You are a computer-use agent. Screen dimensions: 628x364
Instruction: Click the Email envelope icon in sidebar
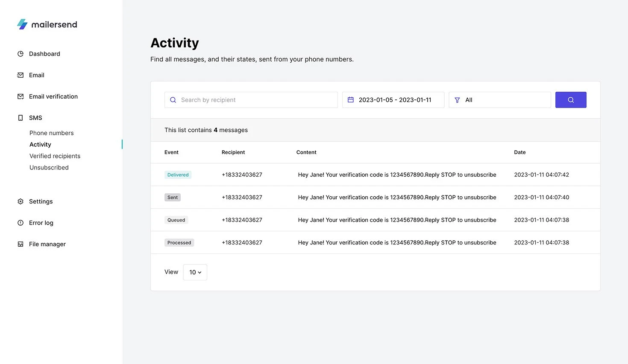21,75
